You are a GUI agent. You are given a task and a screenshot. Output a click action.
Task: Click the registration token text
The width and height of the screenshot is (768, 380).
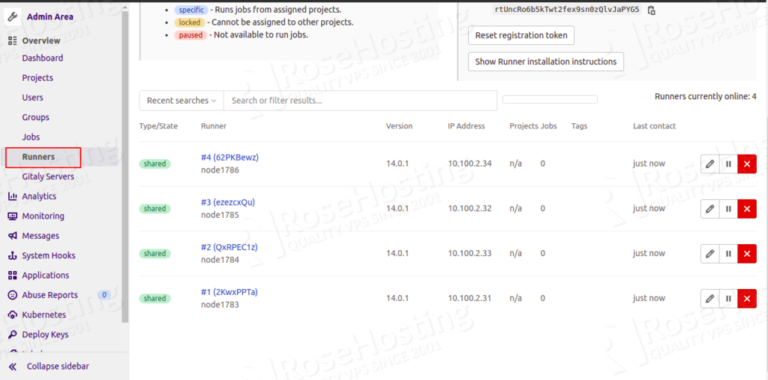567,9
